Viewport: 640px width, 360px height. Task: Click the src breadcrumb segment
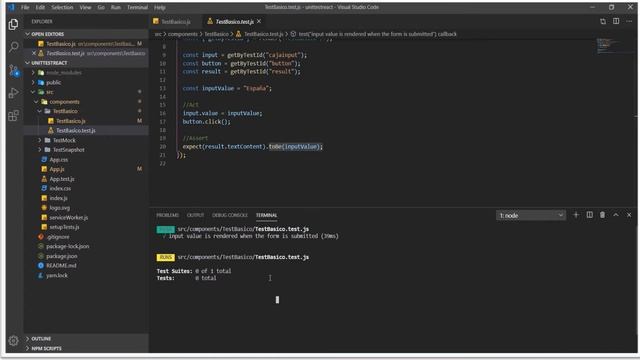(158, 34)
